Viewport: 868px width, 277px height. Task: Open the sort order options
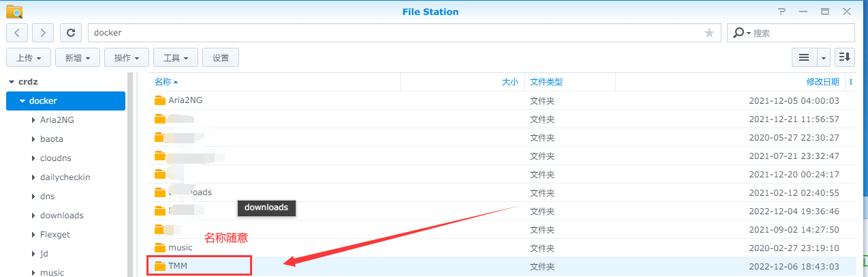pyautogui.click(x=845, y=57)
